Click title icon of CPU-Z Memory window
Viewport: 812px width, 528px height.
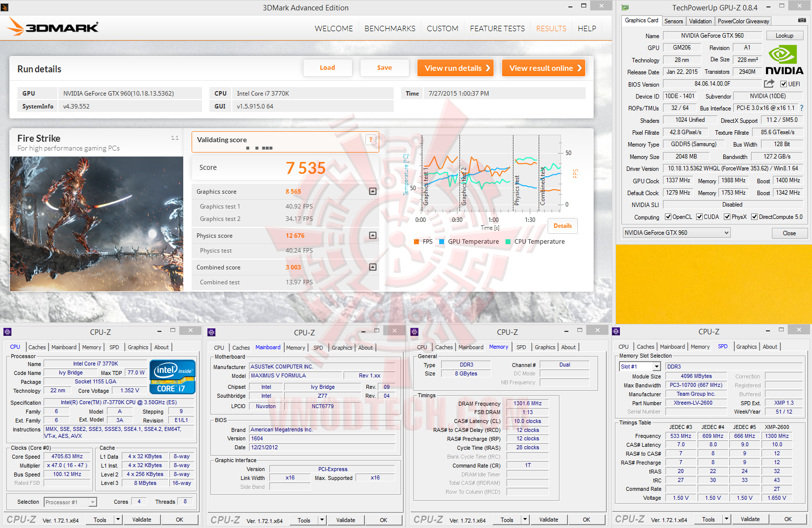coord(414,332)
